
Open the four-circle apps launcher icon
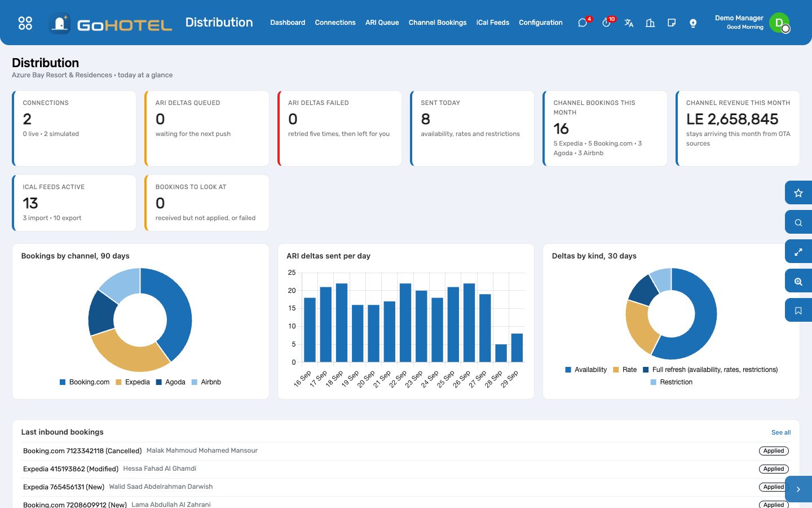(x=25, y=23)
